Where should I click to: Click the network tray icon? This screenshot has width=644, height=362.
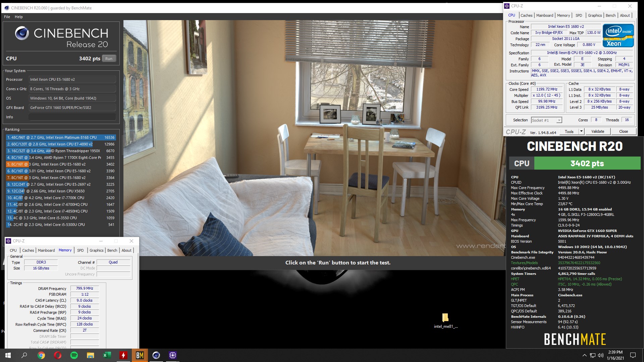(x=593, y=355)
